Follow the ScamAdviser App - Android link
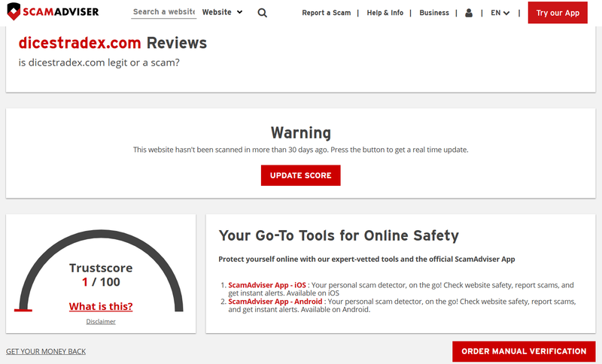 275,302
